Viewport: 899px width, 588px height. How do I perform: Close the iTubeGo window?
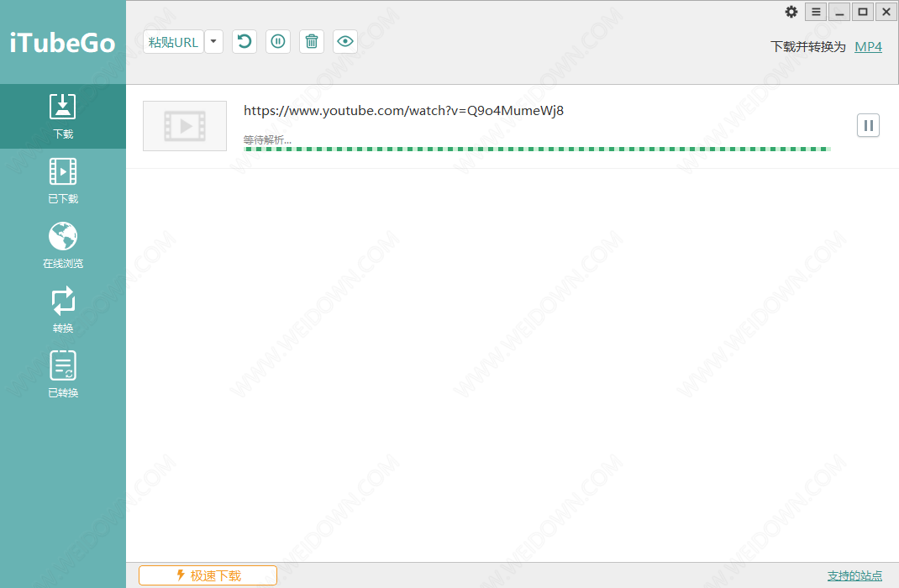pyautogui.click(x=886, y=12)
